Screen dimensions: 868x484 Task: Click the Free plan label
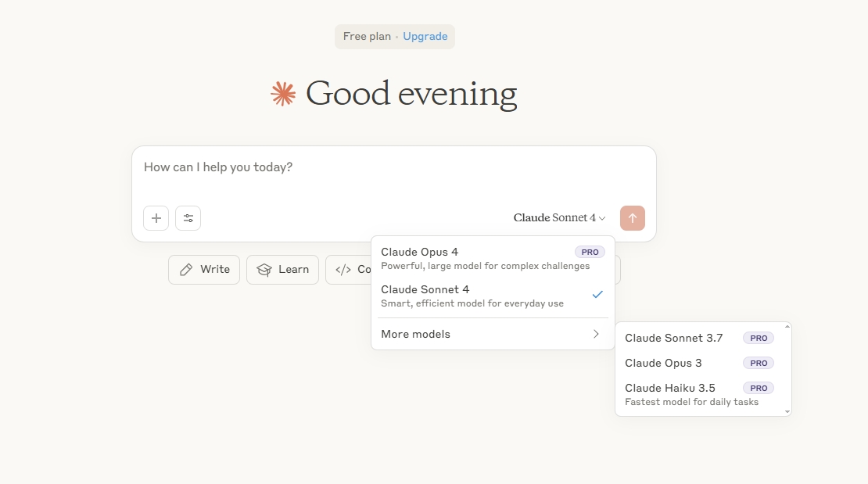click(x=367, y=37)
